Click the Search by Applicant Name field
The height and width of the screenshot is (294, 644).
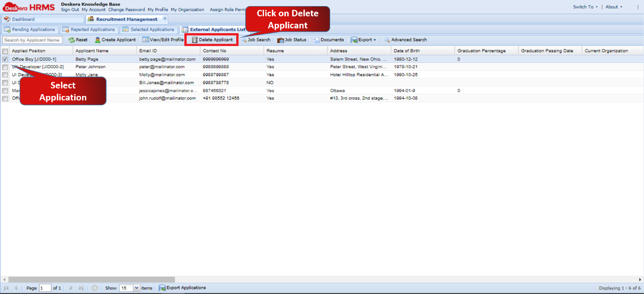[32, 40]
